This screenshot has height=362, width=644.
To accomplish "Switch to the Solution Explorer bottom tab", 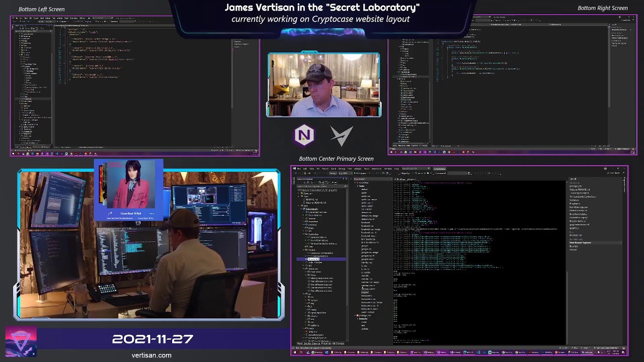I will (312, 343).
